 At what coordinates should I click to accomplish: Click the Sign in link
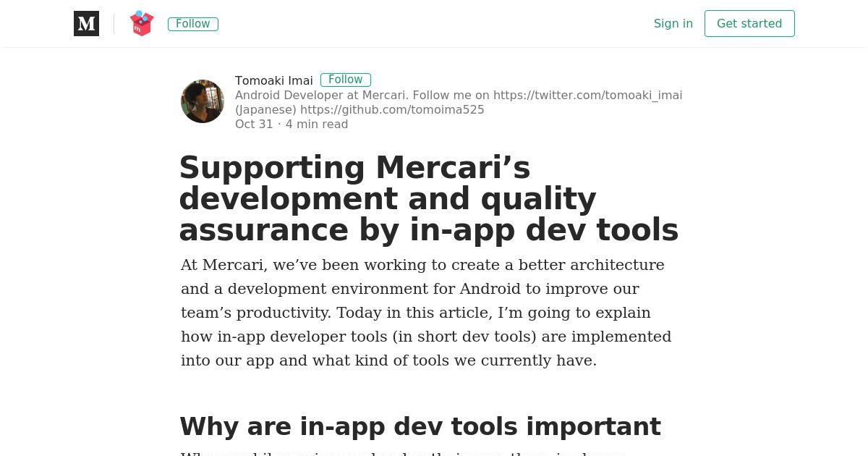tap(673, 23)
